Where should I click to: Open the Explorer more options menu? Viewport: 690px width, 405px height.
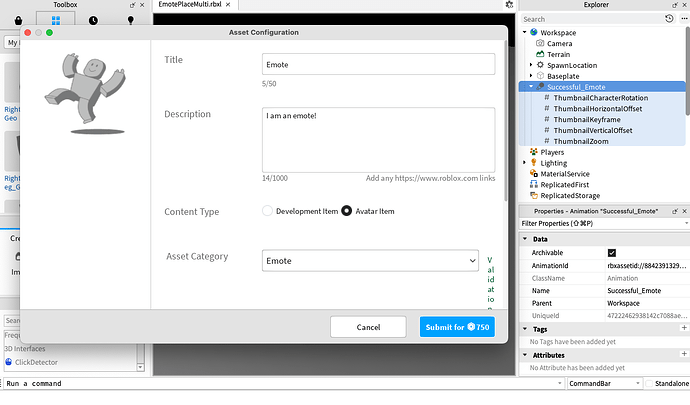pos(682,19)
